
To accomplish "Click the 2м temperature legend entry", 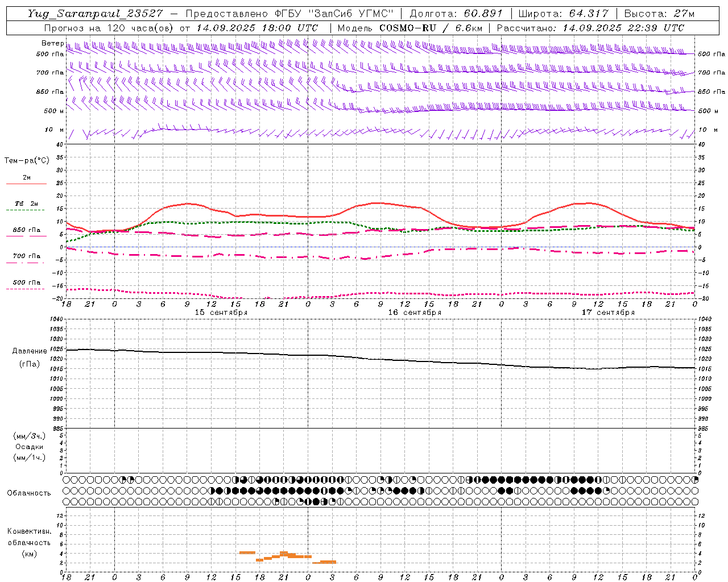I will pos(27,178).
